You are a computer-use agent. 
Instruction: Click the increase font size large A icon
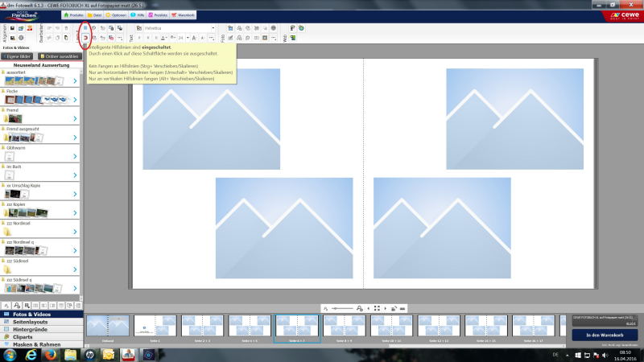(194, 38)
